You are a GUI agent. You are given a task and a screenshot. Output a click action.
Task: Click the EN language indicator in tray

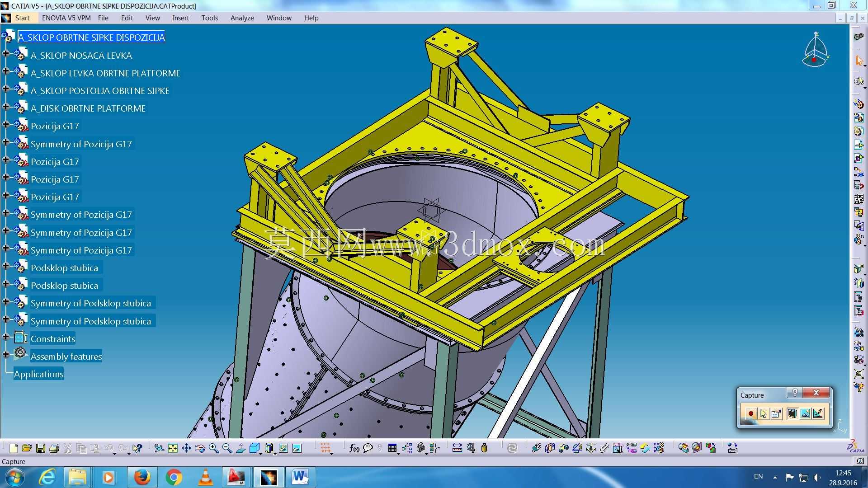click(758, 477)
